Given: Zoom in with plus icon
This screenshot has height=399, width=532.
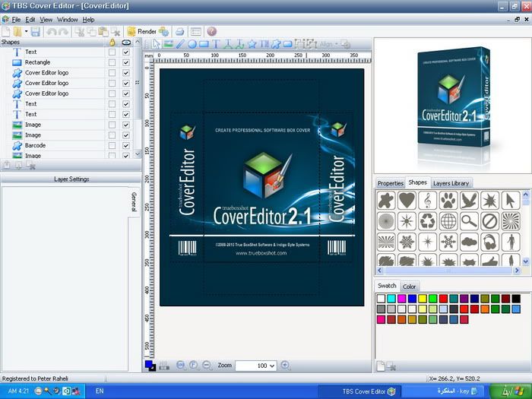Looking at the screenshot, I should pyautogui.click(x=285, y=366).
